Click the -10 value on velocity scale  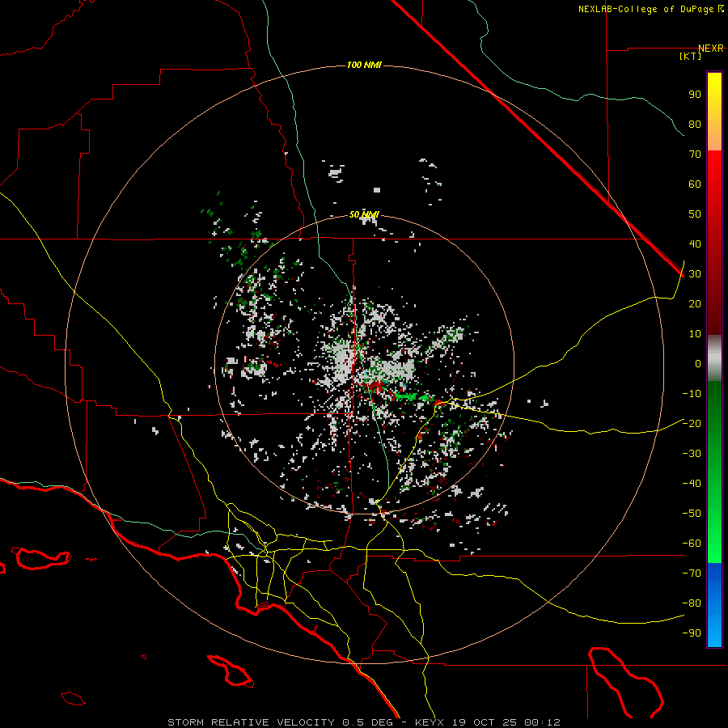pyautogui.click(x=692, y=394)
